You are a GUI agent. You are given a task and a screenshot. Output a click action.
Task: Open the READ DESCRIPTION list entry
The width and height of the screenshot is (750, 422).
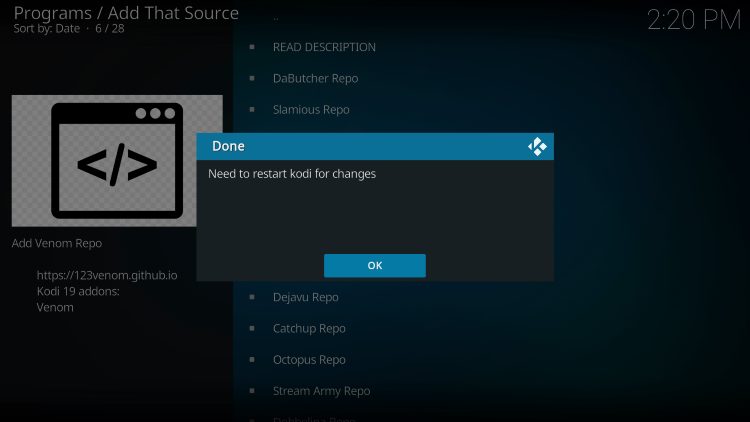(x=324, y=47)
